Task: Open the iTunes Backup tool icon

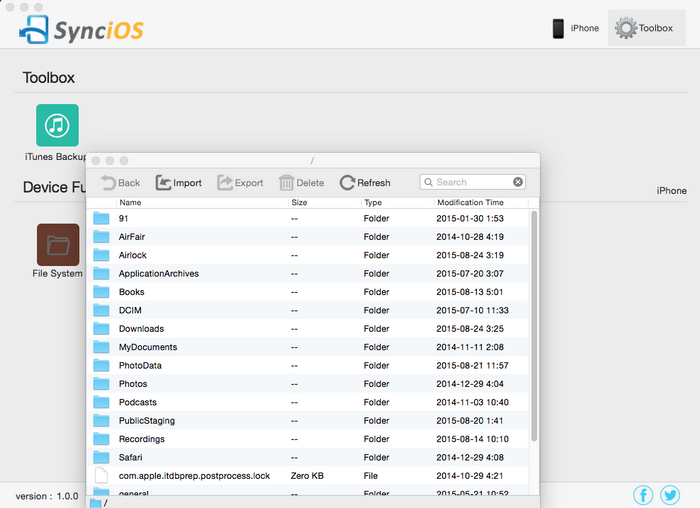Action: click(x=57, y=125)
